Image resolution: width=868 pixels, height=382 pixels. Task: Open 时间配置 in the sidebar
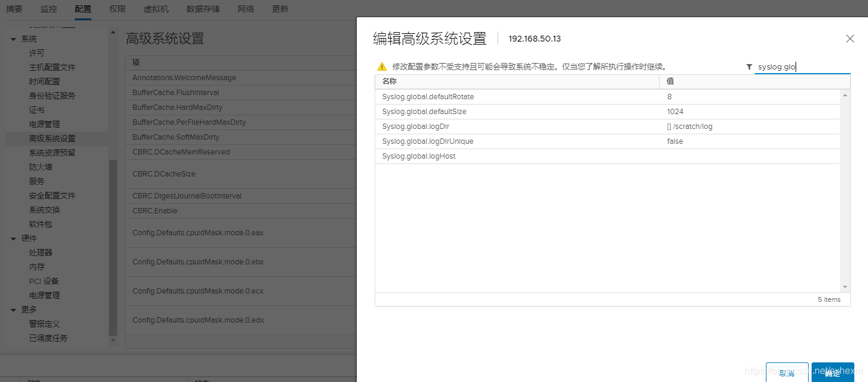point(45,81)
